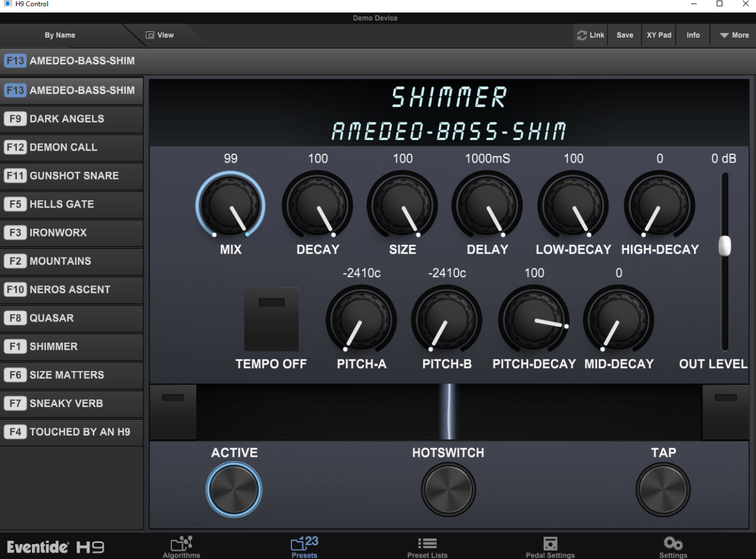Expand the More dropdown menu
Image resolution: width=756 pixels, height=559 pixels.
pos(734,35)
